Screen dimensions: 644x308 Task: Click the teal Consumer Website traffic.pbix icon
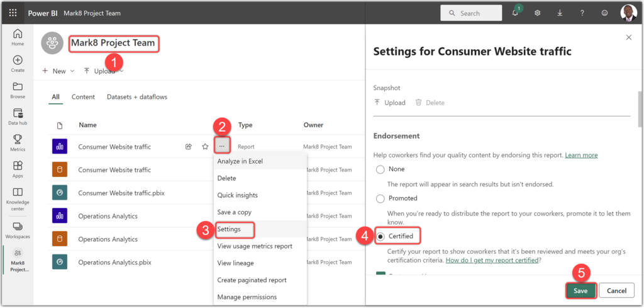click(60, 193)
